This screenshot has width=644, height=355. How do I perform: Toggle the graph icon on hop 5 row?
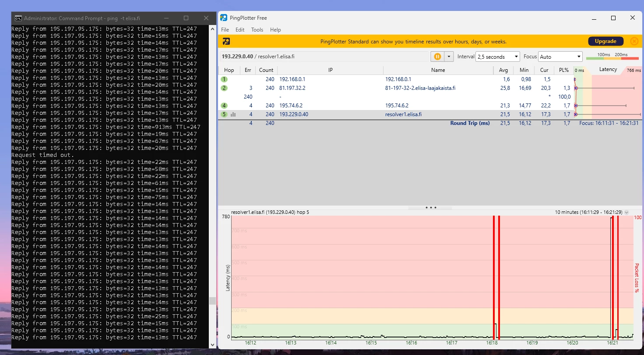(233, 114)
